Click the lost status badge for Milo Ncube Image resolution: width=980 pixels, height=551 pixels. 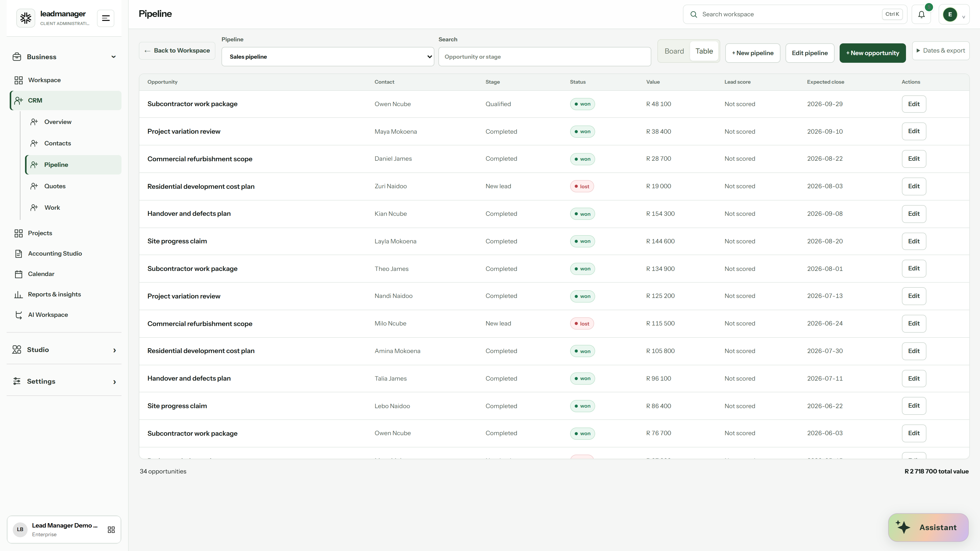tap(582, 324)
